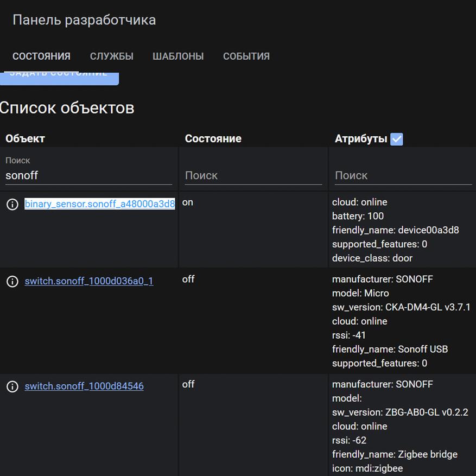Open the binary_sensor.sonoff_a48000a3d8 link
Image resolution: width=476 pixels, height=476 pixels.
pyautogui.click(x=100, y=204)
